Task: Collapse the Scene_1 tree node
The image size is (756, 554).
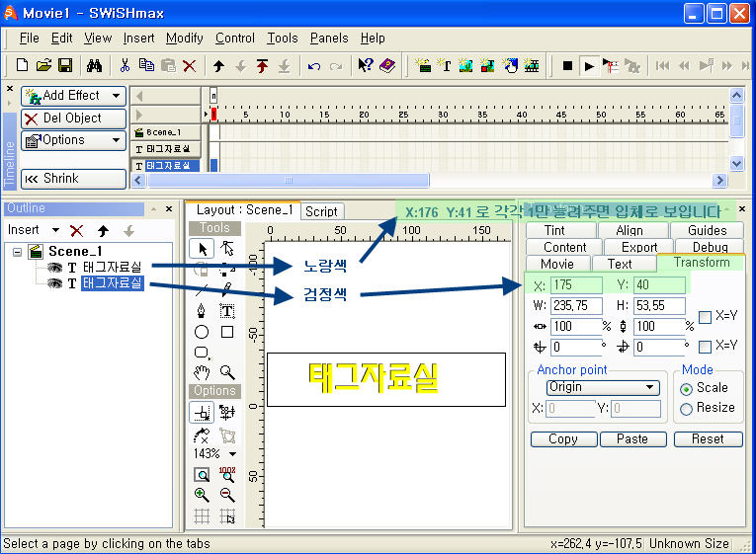Action: 19,252
